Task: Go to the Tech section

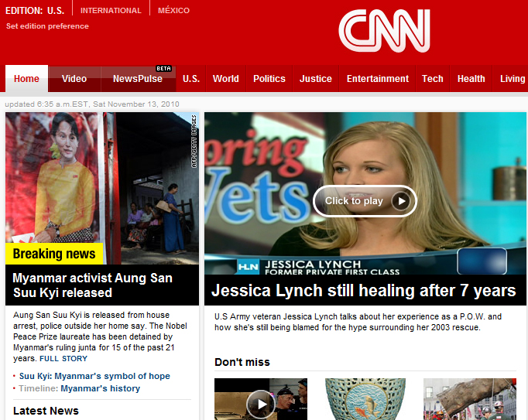Action: click(x=433, y=79)
